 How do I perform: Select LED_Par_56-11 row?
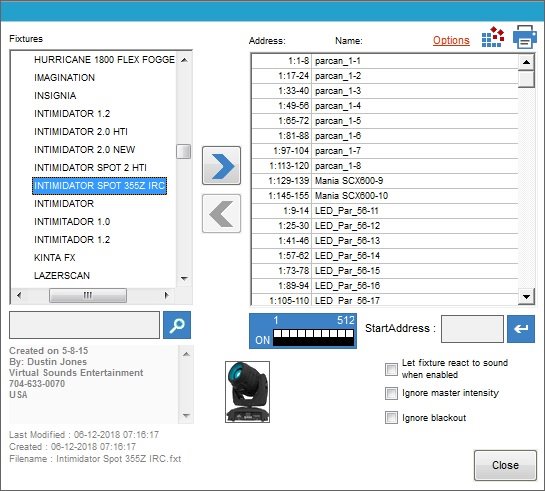[x=384, y=211]
